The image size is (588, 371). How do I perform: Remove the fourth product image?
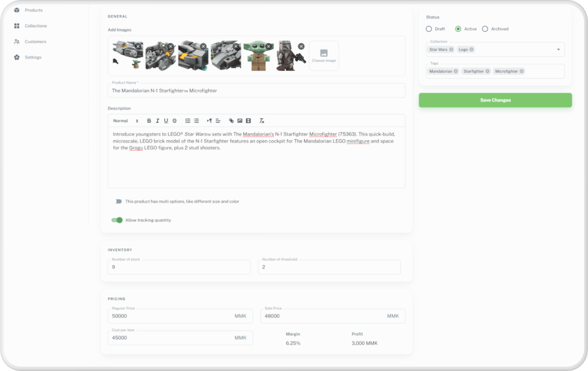click(236, 46)
